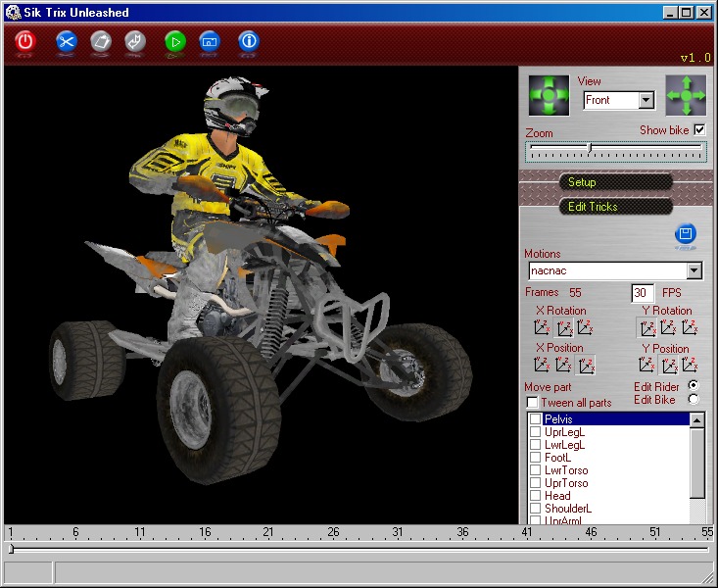718x588 pixels.
Task: Click the part list scroll-up arrow
Action: (696, 419)
